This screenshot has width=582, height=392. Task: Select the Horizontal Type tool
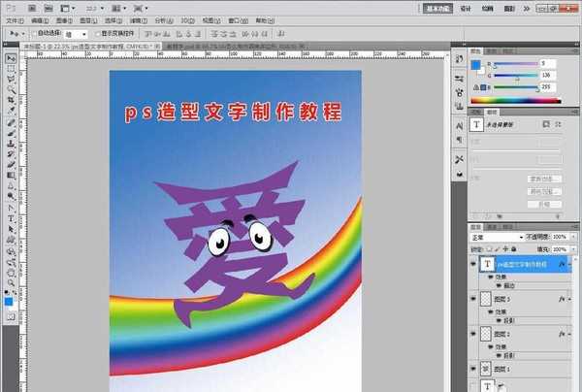(11, 219)
